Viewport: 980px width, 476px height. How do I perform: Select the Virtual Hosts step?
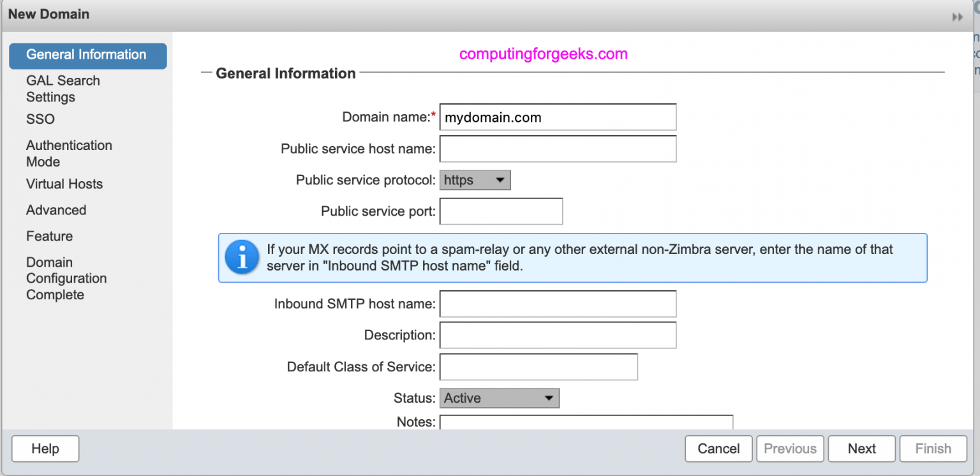pyautogui.click(x=64, y=184)
